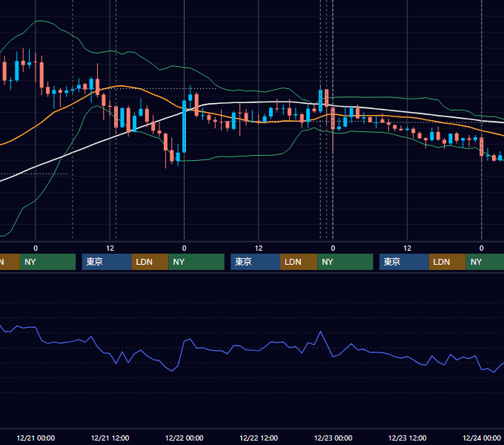The image size is (504, 445).
Task: Click the 12/24 00:00 time axis label
Action: (x=482, y=438)
